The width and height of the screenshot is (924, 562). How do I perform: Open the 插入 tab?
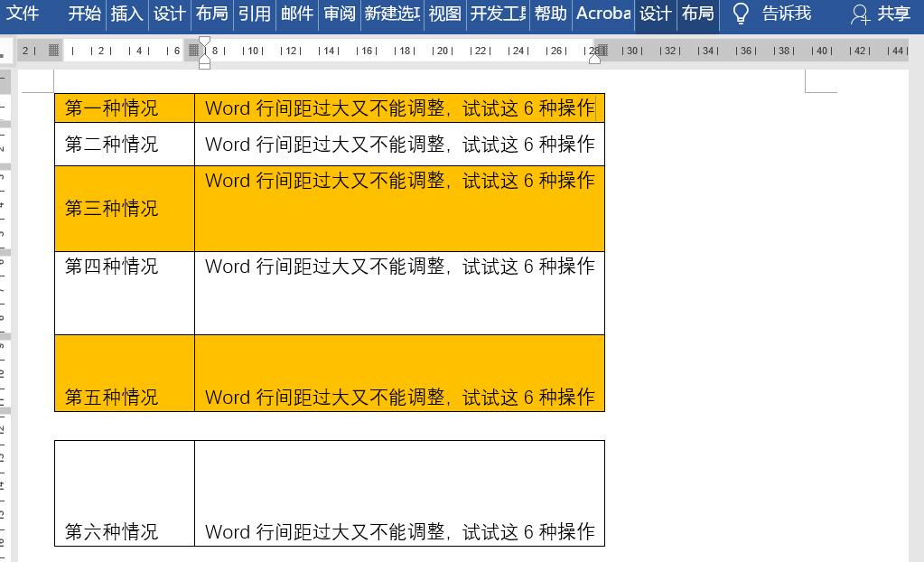point(126,14)
